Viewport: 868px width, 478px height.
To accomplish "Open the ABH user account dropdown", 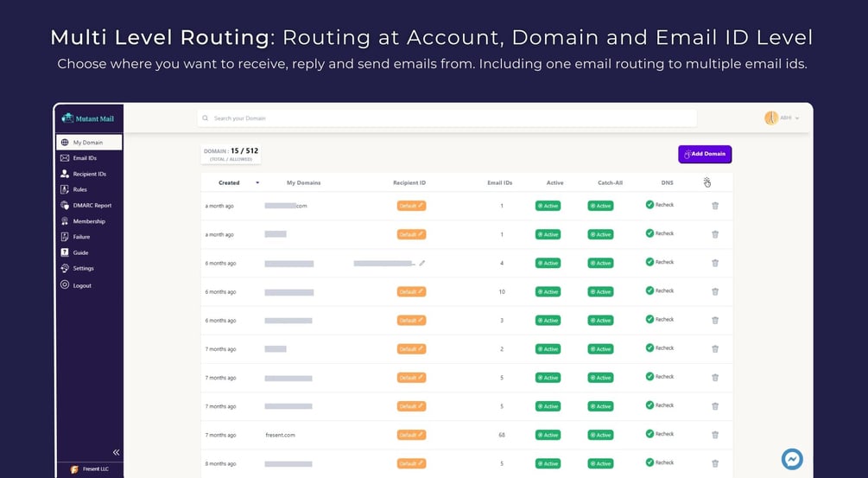I will coord(782,118).
